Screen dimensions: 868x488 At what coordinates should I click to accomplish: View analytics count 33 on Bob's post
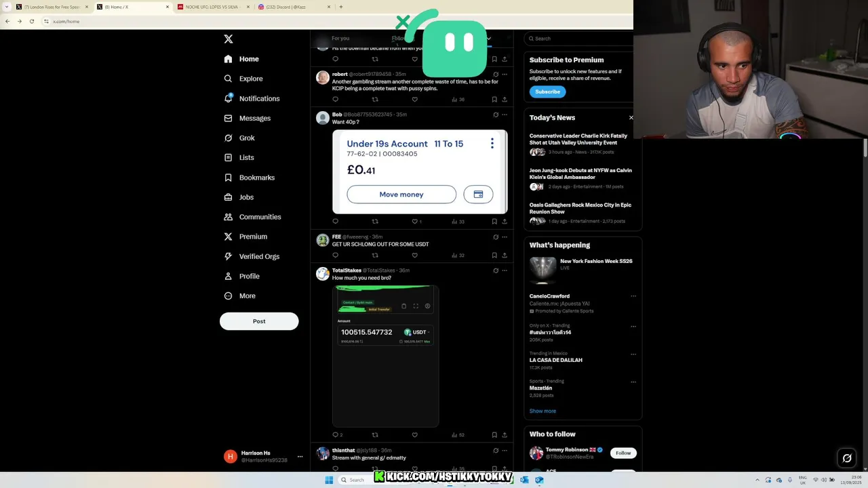(x=458, y=221)
